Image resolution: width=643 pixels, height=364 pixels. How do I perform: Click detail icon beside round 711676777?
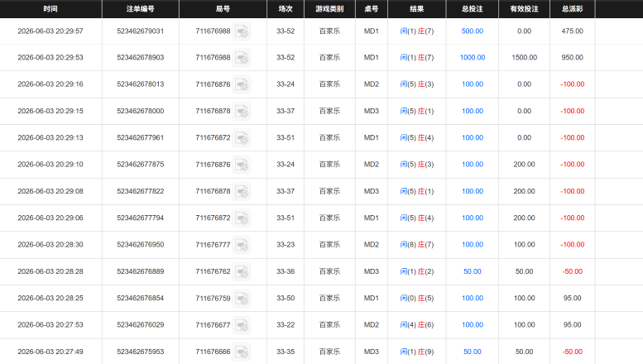242,245
